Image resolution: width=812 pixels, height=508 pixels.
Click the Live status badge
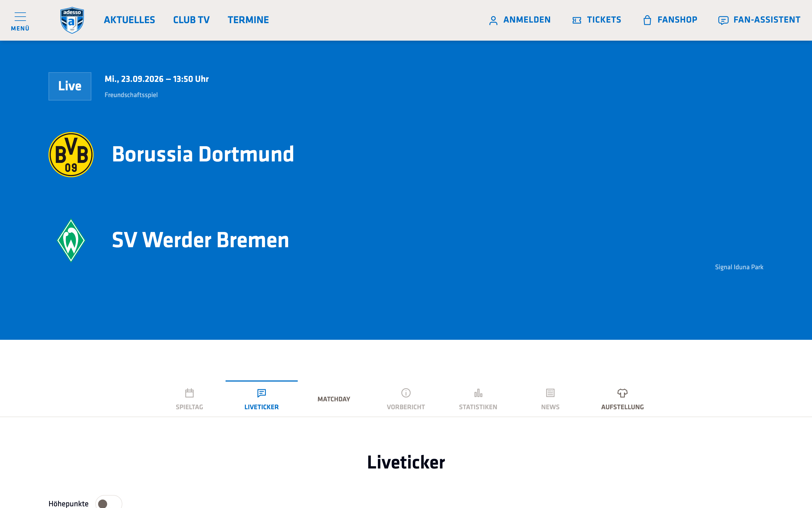tap(70, 86)
